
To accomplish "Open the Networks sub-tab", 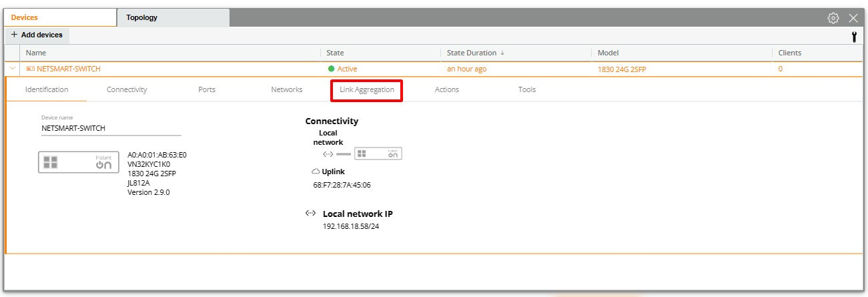I will [x=287, y=89].
